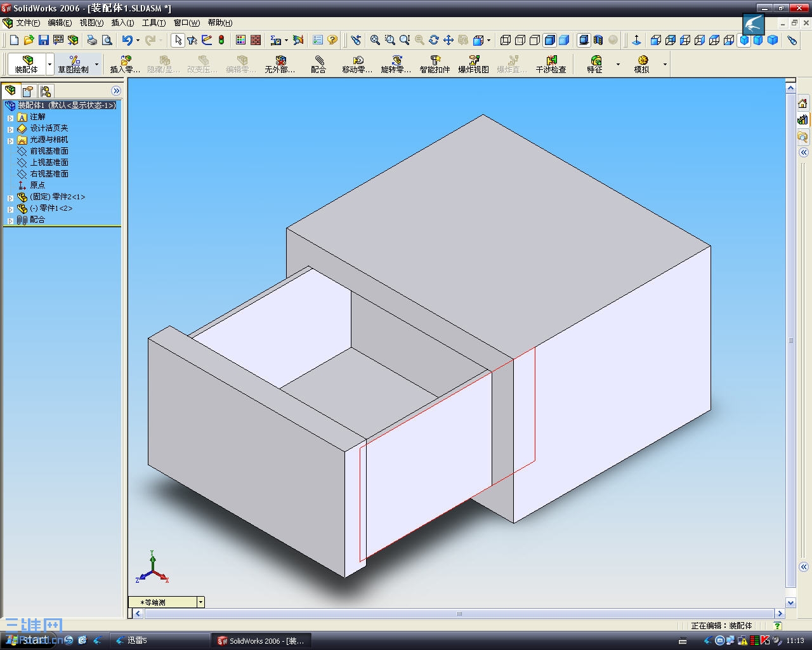Click SolidWorks 2006 taskbar button
812x650 pixels.
pos(262,640)
